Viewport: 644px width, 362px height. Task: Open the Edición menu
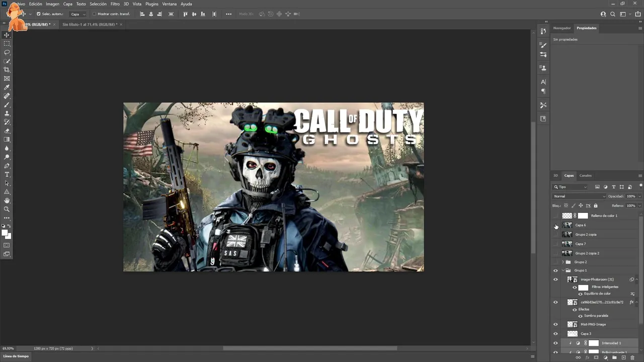pos(36,4)
